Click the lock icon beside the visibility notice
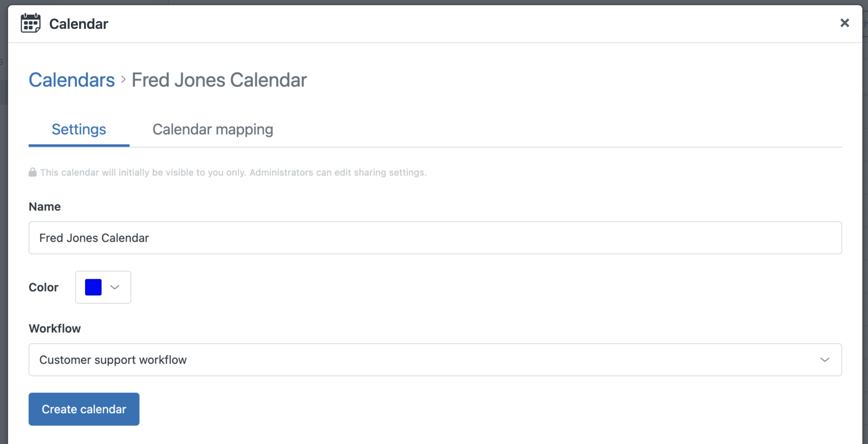 pyautogui.click(x=33, y=172)
